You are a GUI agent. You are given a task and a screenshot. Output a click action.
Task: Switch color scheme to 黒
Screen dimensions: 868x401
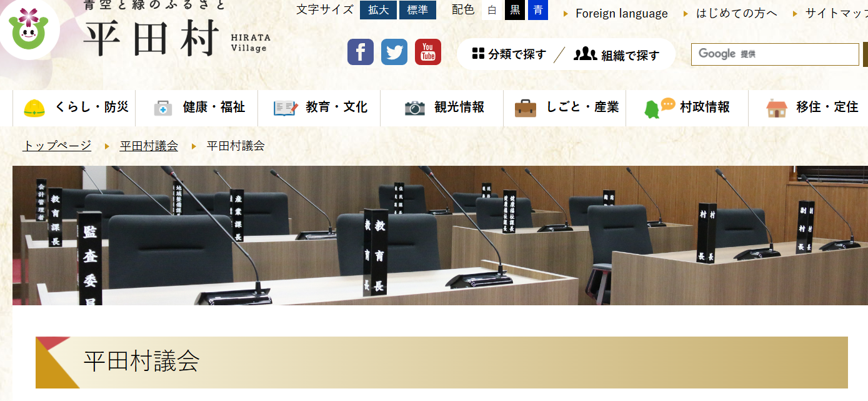pos(515,10)
